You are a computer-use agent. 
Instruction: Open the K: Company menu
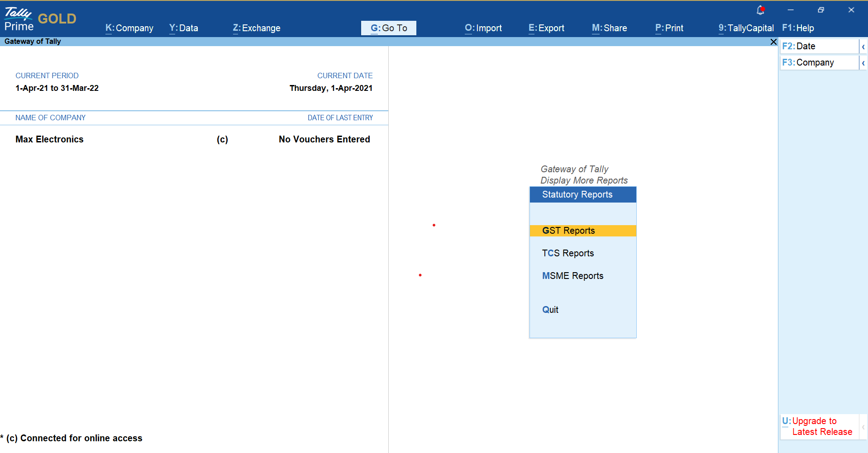(x=129, y=28)
